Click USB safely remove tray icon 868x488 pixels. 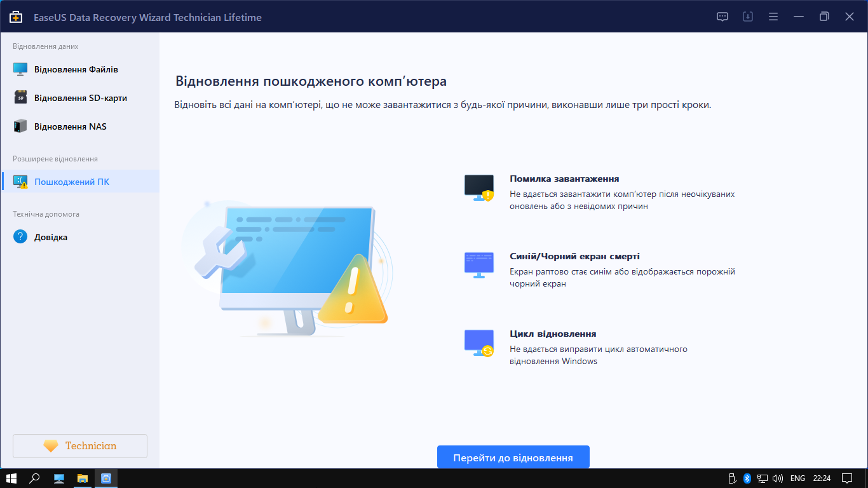point(732,478)
